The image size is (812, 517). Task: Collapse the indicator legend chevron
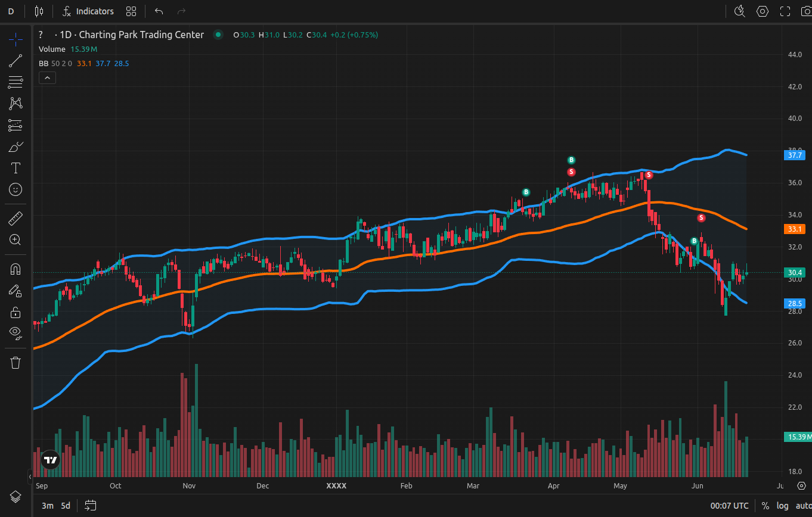pos(47,77)
